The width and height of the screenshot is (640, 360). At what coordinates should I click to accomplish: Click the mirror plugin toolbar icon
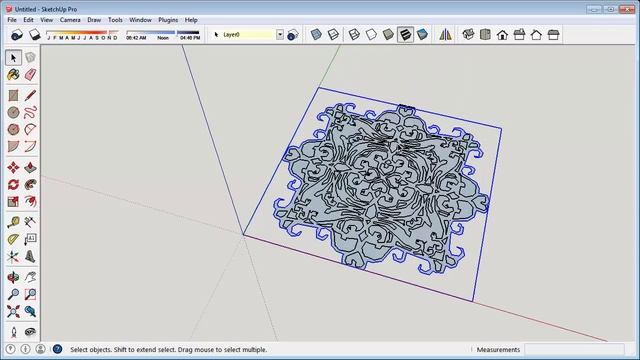coord(445,34)
